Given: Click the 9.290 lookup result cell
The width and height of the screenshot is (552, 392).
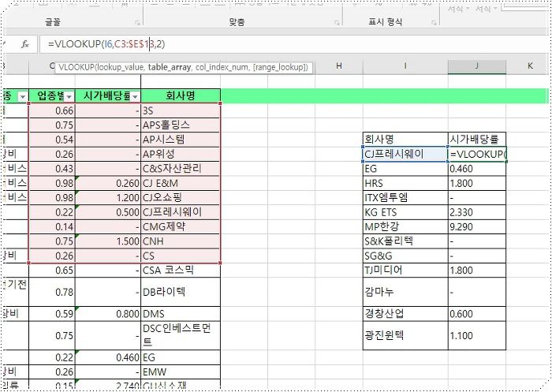Looking at the screenshot, I should point(476,227).
